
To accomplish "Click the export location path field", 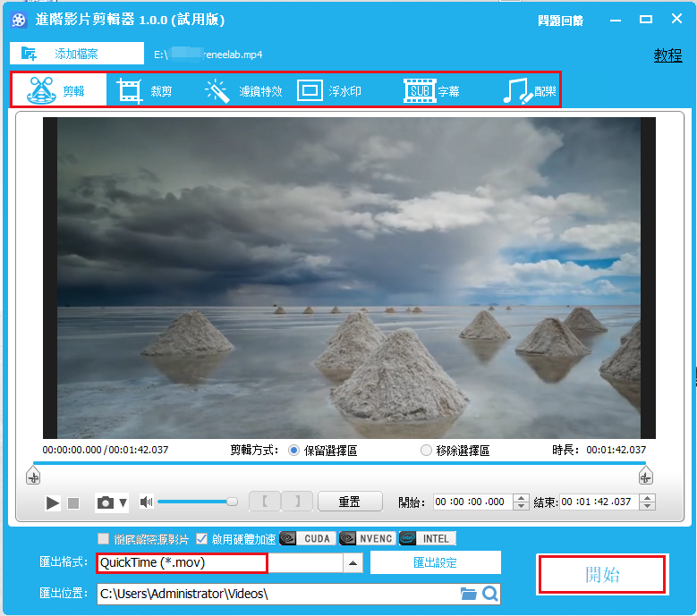I will (x=278, y=594).
